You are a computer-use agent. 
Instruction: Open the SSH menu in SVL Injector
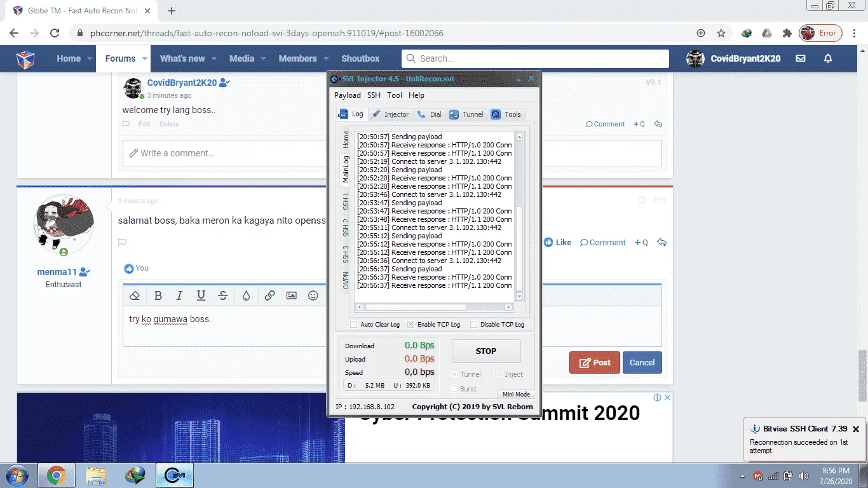pyautogui.click(x=374, y=95)
